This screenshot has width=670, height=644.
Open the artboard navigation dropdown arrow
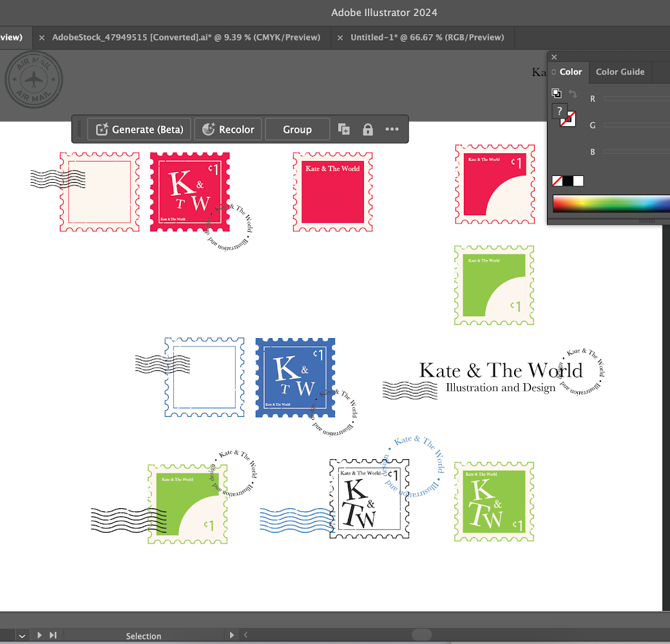(x=22, y=636)
